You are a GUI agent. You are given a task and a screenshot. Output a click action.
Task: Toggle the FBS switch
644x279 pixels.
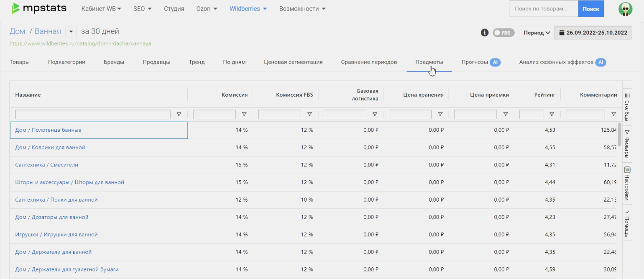[x=503, y=33]
